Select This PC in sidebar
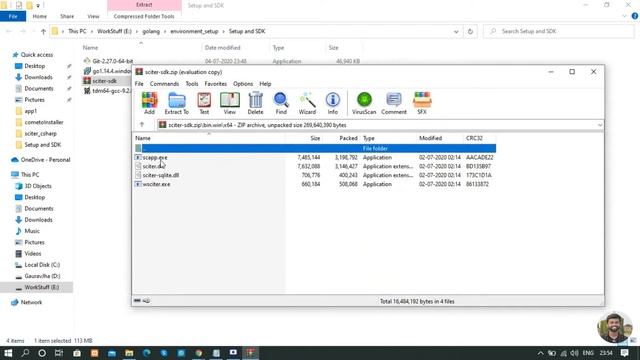 pyautogui.click(x=30, y=175)
